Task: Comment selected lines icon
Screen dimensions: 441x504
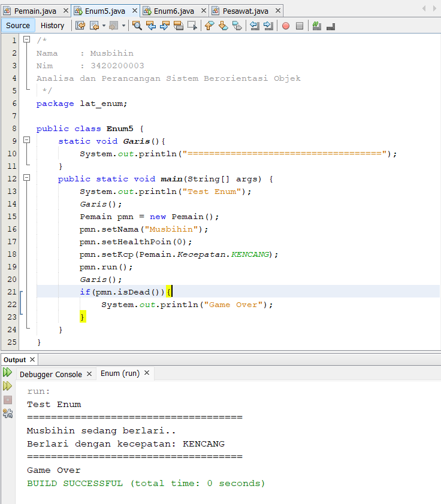Action: point(317,25)
